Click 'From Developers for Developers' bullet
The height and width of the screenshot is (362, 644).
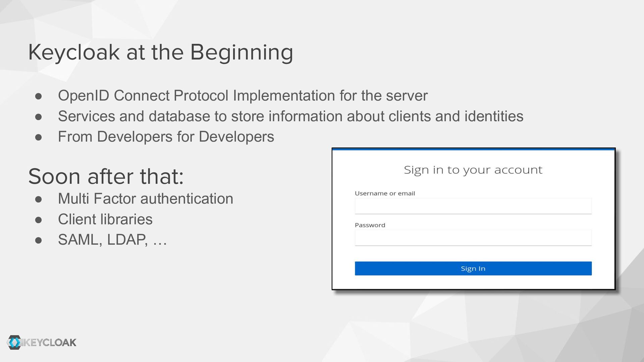click(166, 137)
